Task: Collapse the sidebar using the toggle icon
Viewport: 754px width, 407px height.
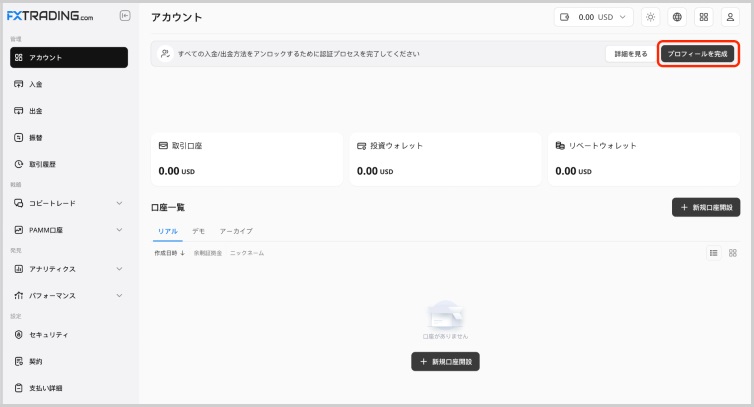Action: [124, 16]
